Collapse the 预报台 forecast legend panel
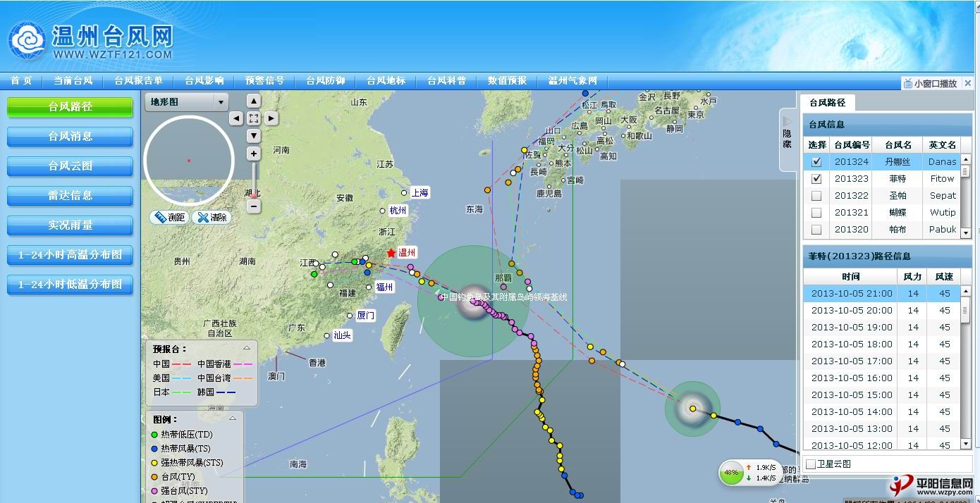980x503 pixels. [247, 348]
